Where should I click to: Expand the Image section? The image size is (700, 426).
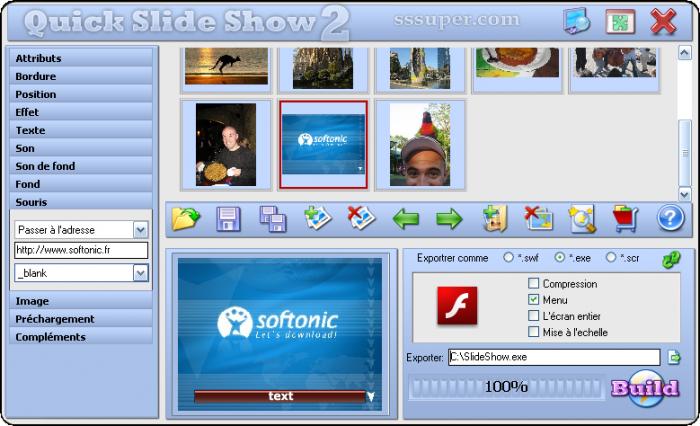[81, 301]
